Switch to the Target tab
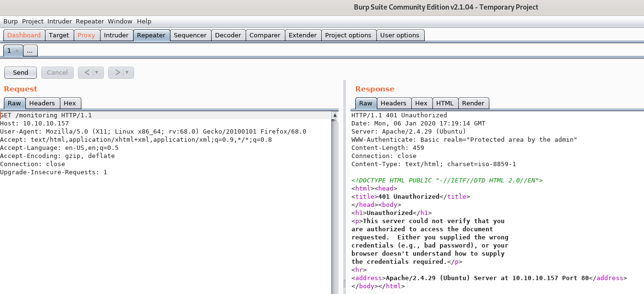644x294 pixels. click(x=59, y=35)
